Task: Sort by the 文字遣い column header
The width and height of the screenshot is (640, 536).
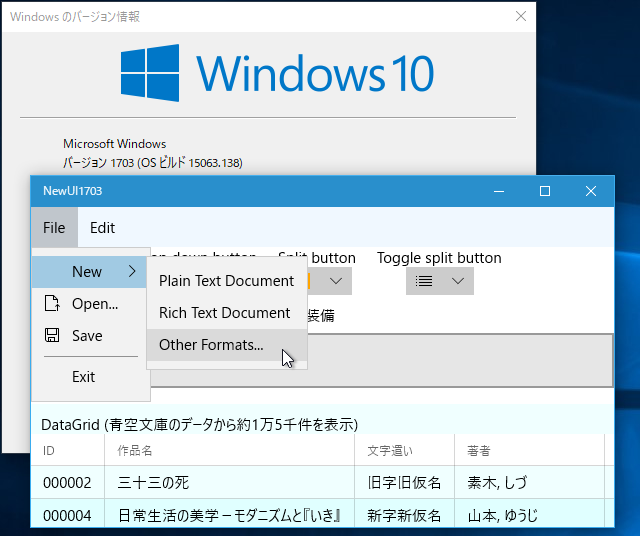Action: point(404,450)
